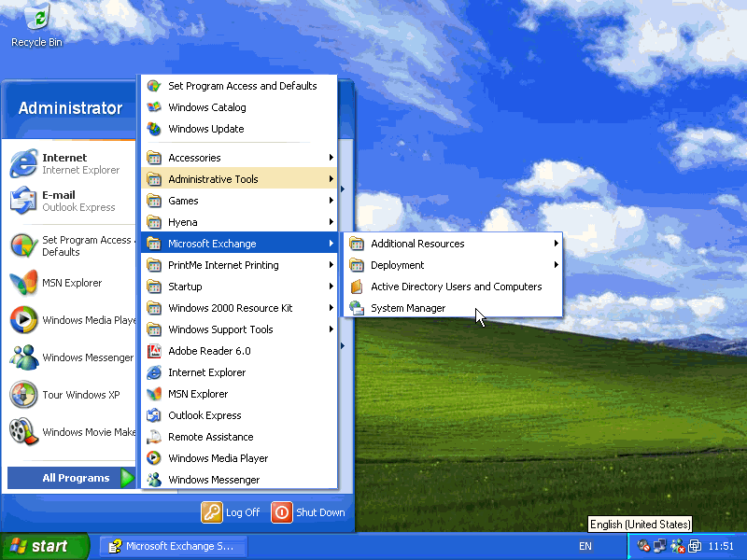Click the taskbar clock showing 11:51
The image size is (747, 560).
click(x=721, y=546)
